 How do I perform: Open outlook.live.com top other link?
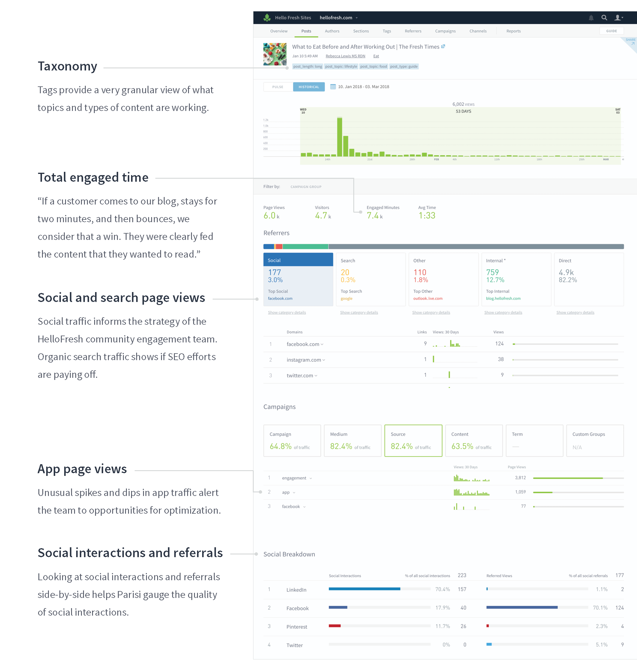pos(428,299)
